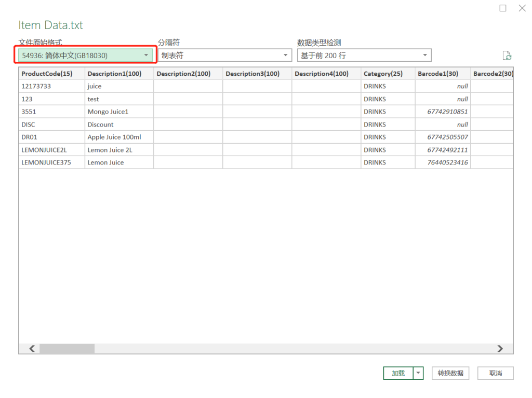The height and width of the screenshot is (398, 532).
Task: Click the horizontal scrollbar thumb
Action: (67, 349)
